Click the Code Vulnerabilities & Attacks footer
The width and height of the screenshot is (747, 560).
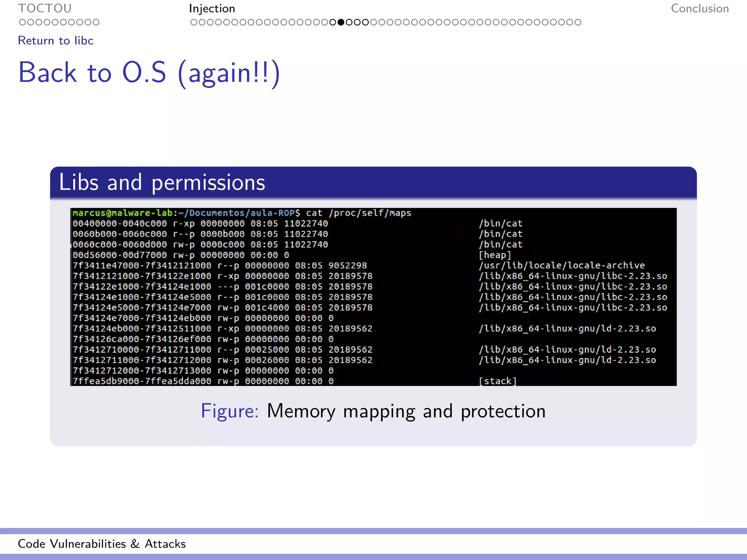(102, 544)
